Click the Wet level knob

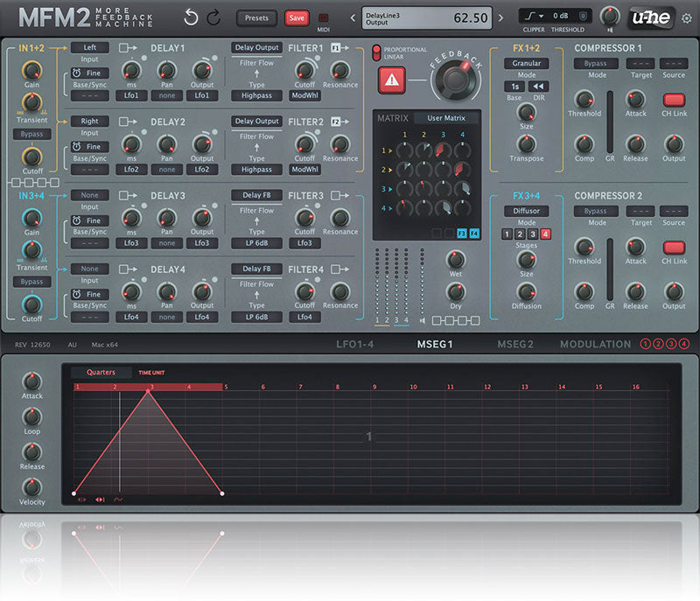pyautogui.click(x=455, y=259)
